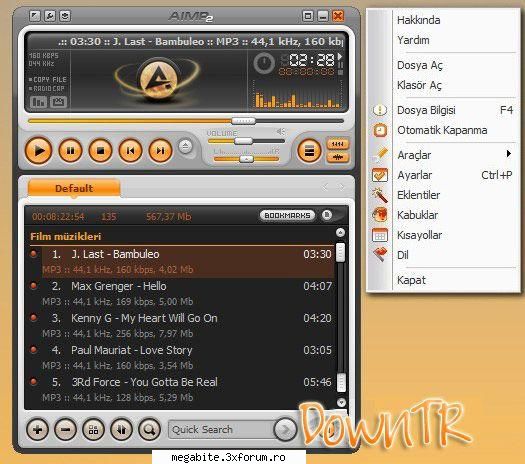The width and height of the screenshot is (525, 464).
Task: Select track Max Grenger - Hello
Action: [x=188, y=294]
